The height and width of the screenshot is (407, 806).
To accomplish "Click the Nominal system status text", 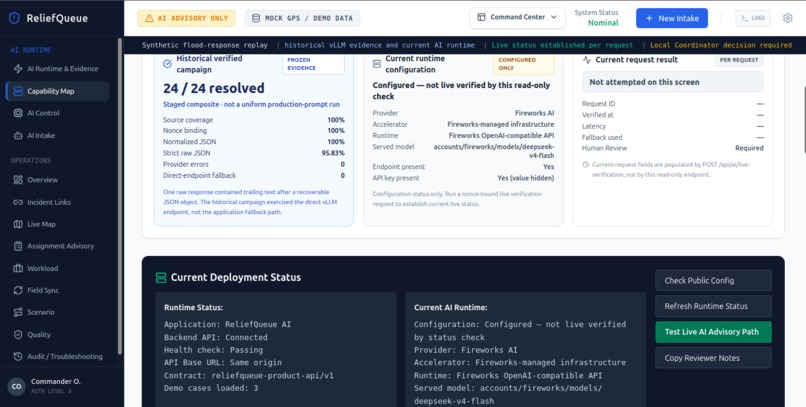I will click(603, 23).
